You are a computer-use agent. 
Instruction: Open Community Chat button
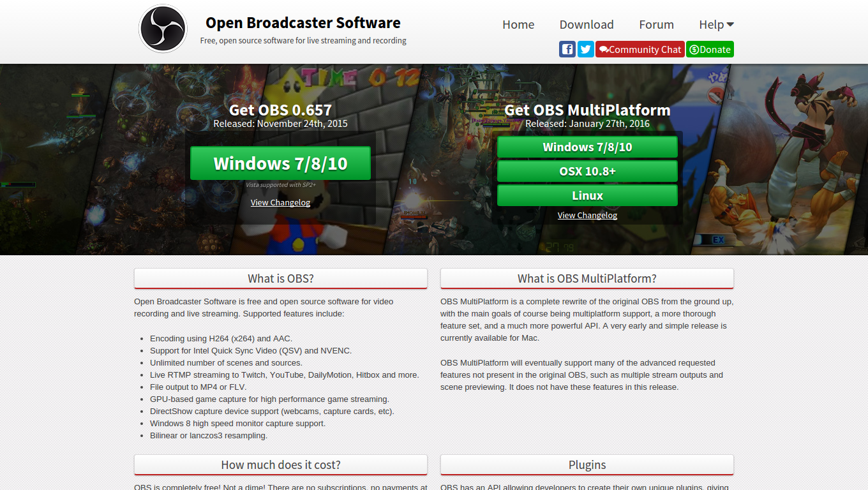(x=640, y=49)
